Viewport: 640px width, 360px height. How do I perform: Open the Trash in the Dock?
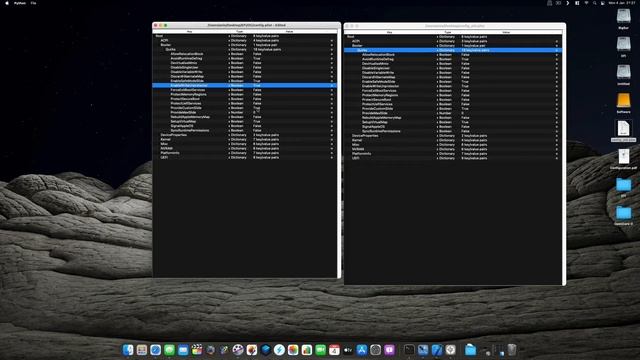(x=511, y=350)
